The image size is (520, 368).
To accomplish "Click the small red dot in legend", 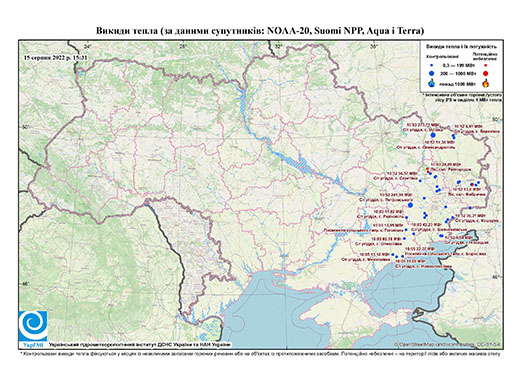I will tap(485, 65).
